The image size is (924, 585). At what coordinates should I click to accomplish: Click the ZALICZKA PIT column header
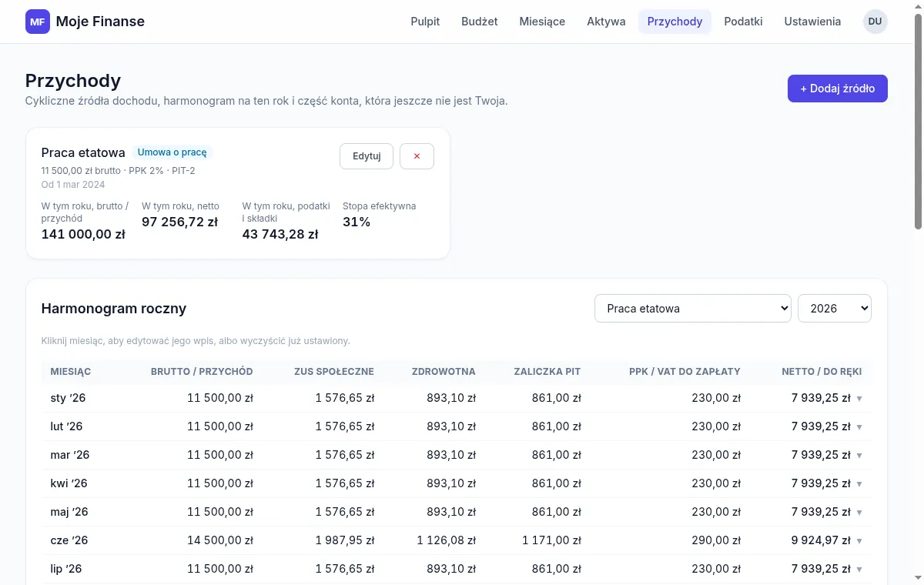click(x=547, y=372)
